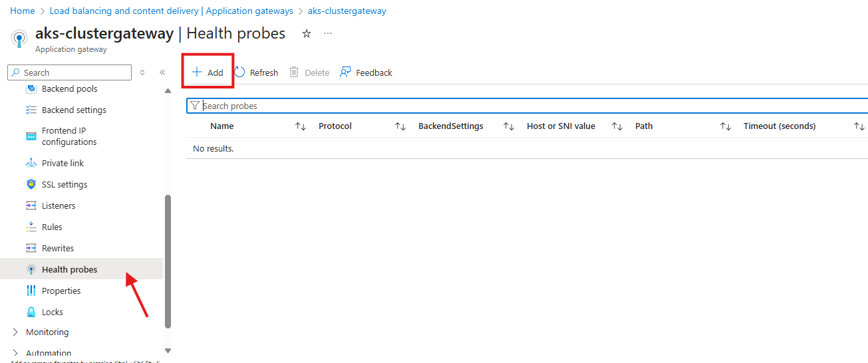Open Locks in sidebar
This screenshot has width=868, height=363.
point(53,312)
